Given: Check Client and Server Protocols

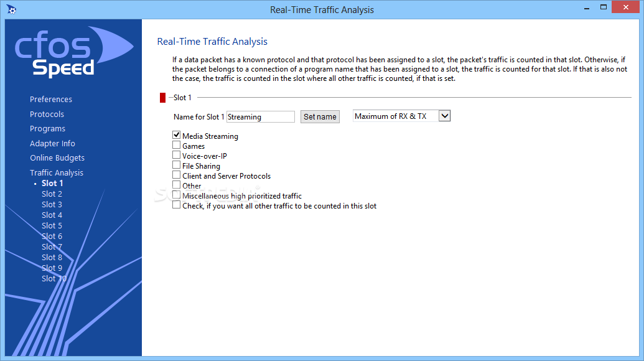Looking at the screenshot, I should coord(176,175).
